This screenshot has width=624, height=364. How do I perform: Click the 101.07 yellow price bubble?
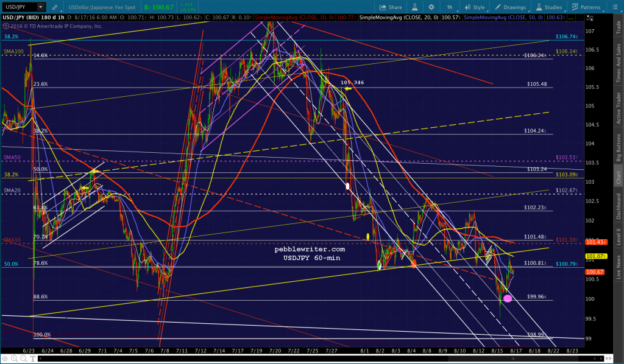(x=596, y=256)
